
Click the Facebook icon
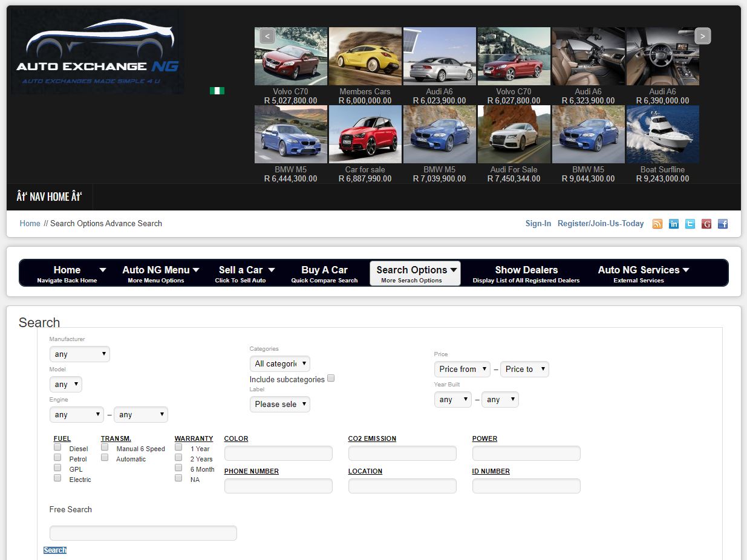click(x=723, y=224)
